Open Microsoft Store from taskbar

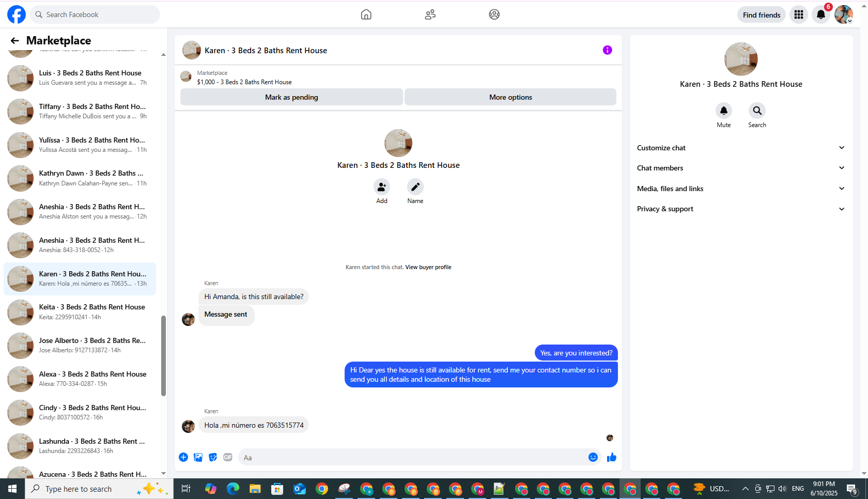point(277,489)
